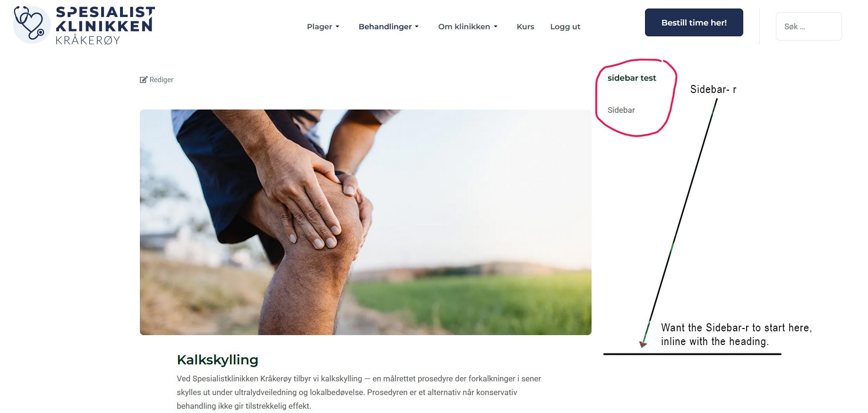This screenshot has height=413, width=868.
Task: Click the Kalkskylling intro paragraph text
Action: pos(359,392)
